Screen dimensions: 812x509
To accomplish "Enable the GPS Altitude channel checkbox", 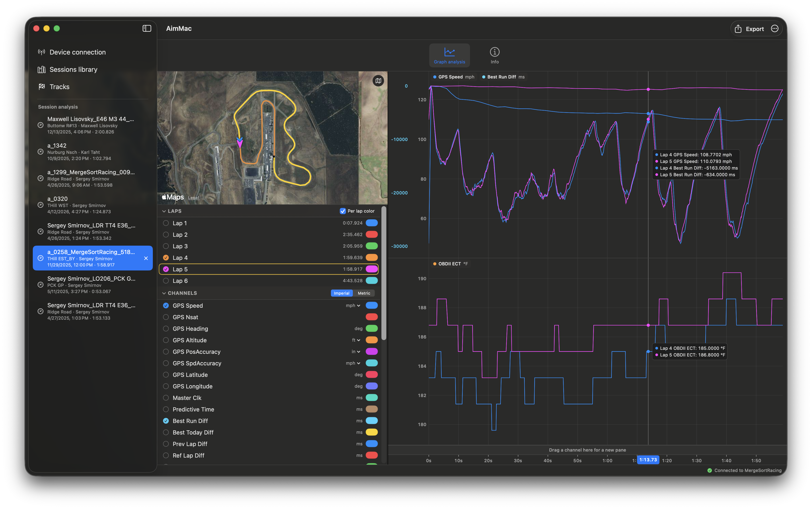I will 166,340.
